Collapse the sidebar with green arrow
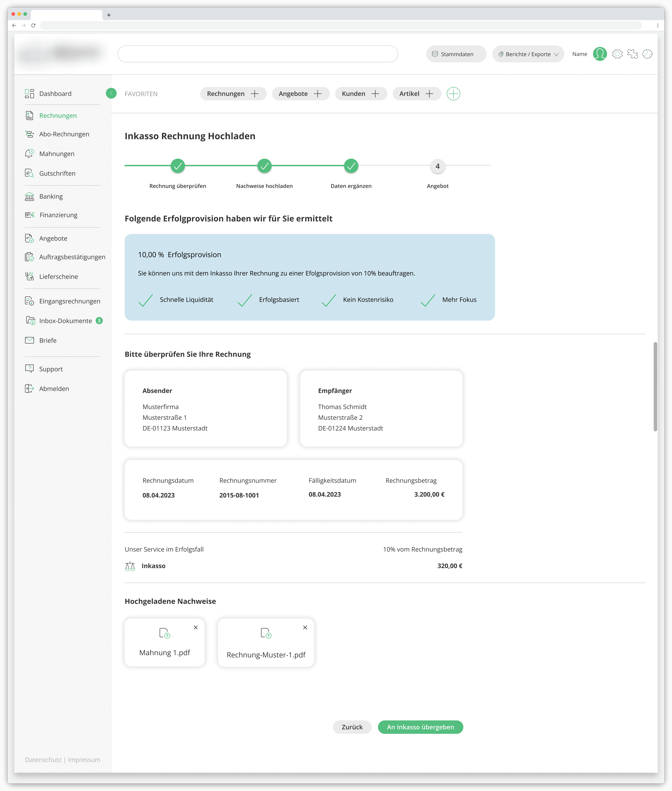Viewport: 672px width, 791px height. (x=111, y=93)
